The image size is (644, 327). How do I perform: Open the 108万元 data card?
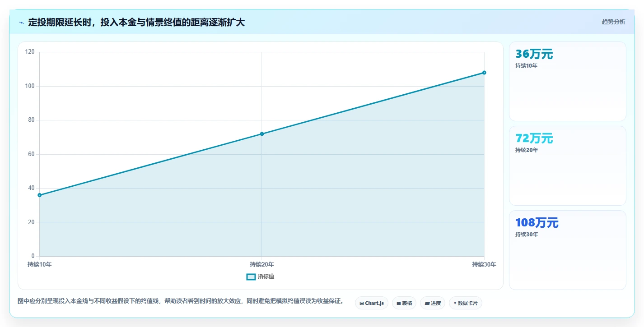568,250
